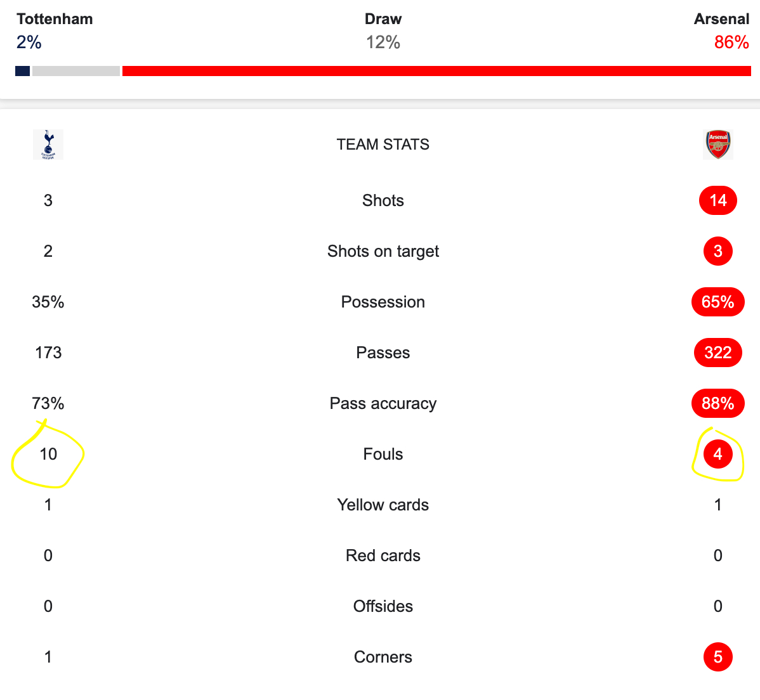Click the navy Tottenham probability bar segment

(x=22, y=71)
